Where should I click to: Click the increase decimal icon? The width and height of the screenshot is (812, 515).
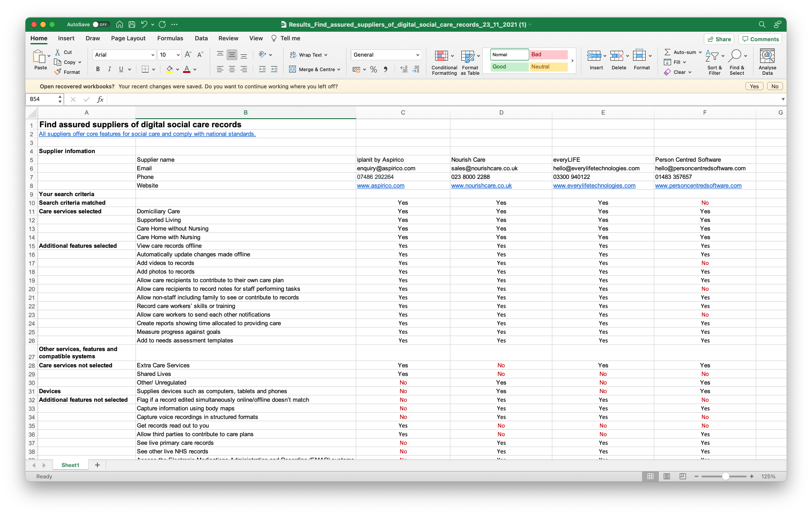pos(404,69)
